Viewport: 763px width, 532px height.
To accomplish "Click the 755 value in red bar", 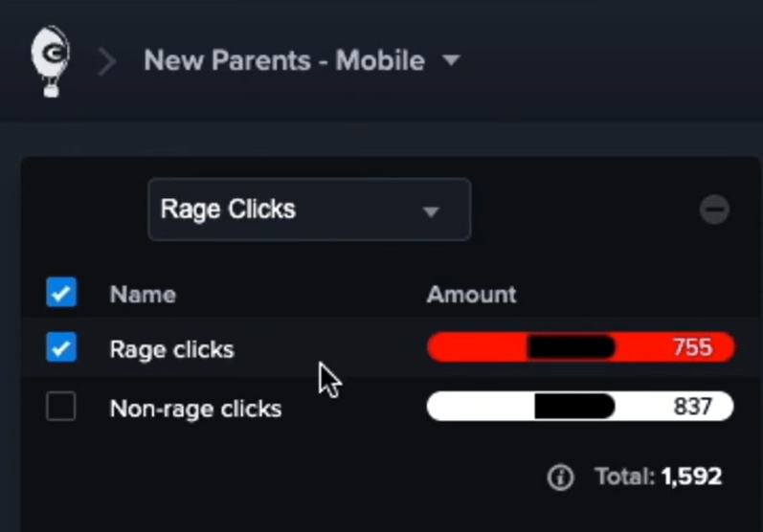I will [x=692, y=347].
